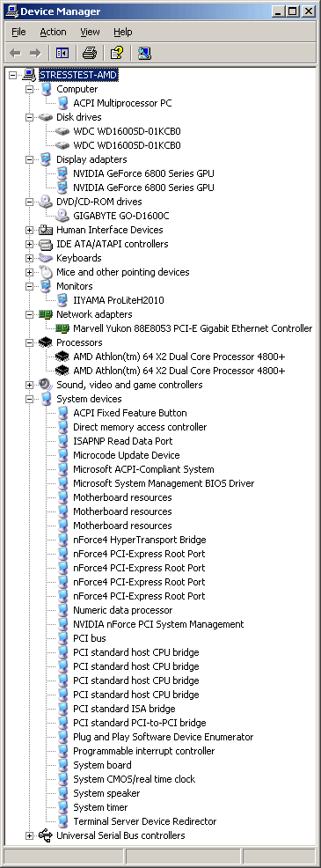Expand Sound, video and game controllers
The image size is (321, 868).
point(29,385)
